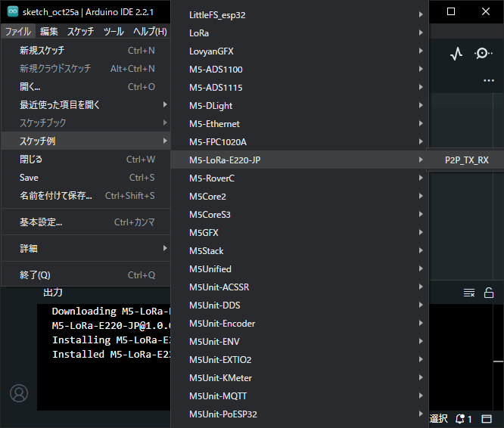Expand M5-FPC1020A examples
Image resolution: width=504 pixels, height=428 pixels.
(x=300, y=142)
